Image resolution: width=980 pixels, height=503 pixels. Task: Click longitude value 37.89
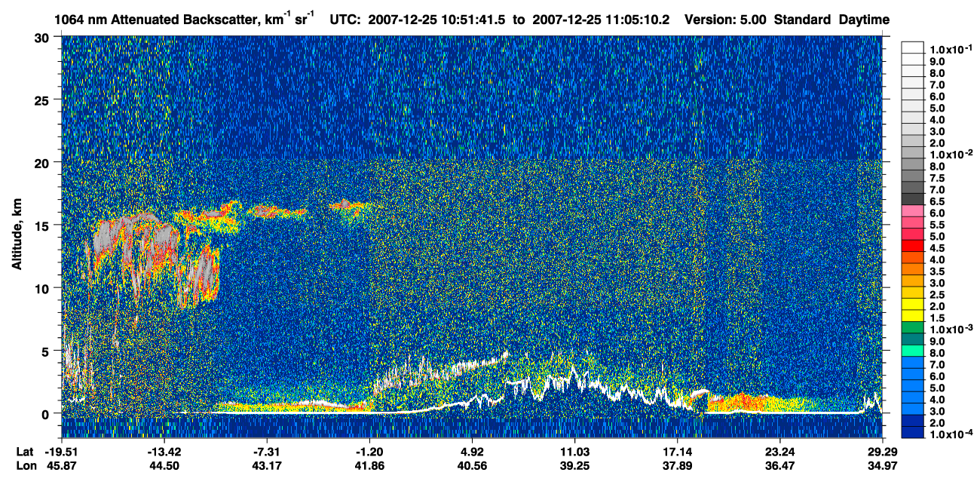click(677, 465)
